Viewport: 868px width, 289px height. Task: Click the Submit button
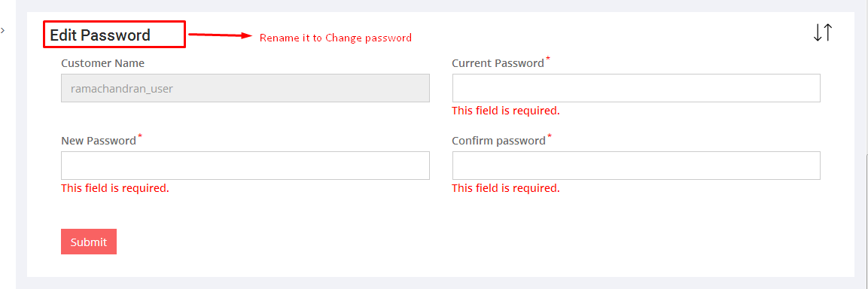click(89, 242)
